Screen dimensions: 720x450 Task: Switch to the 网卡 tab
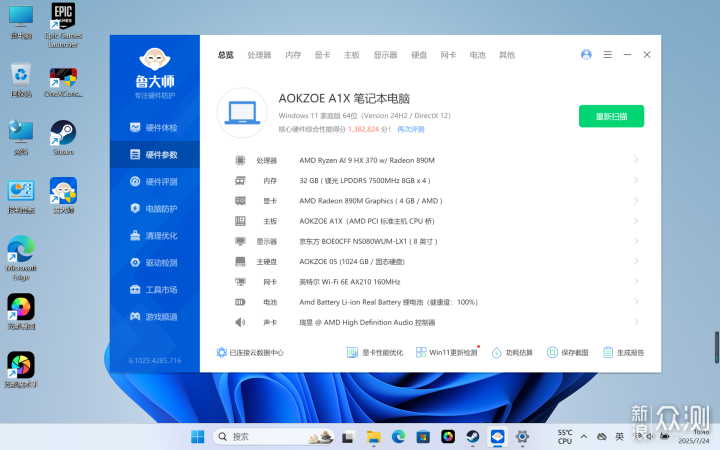(x=448, y=55)
